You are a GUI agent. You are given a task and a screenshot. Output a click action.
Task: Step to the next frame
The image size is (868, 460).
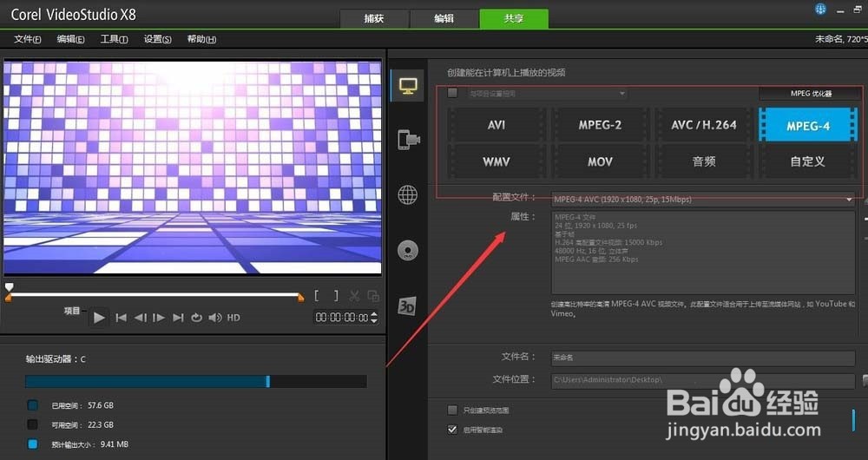click(159, 318)
